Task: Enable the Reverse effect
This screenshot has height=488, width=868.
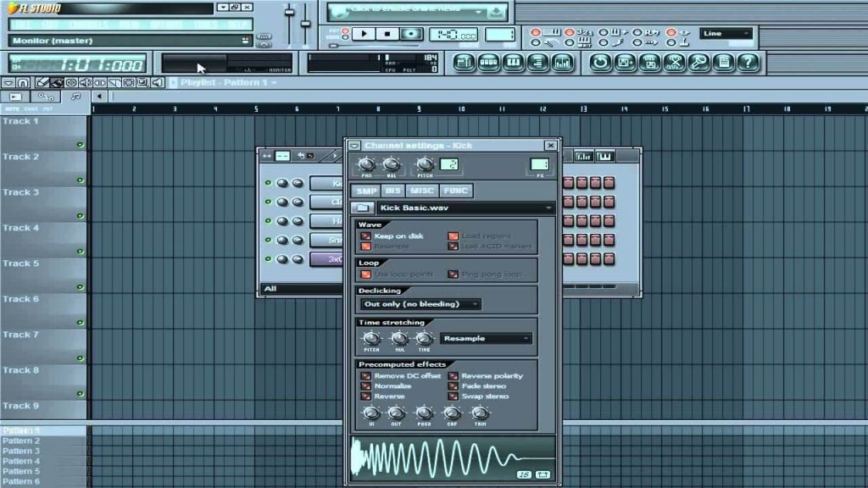Action: coord(366,396)
